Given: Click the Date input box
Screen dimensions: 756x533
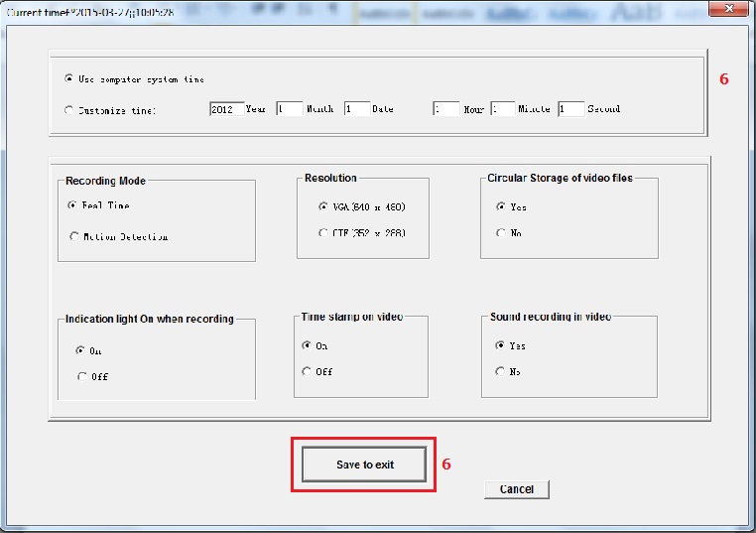Looking at the screenshot, I should coord(357,109).
